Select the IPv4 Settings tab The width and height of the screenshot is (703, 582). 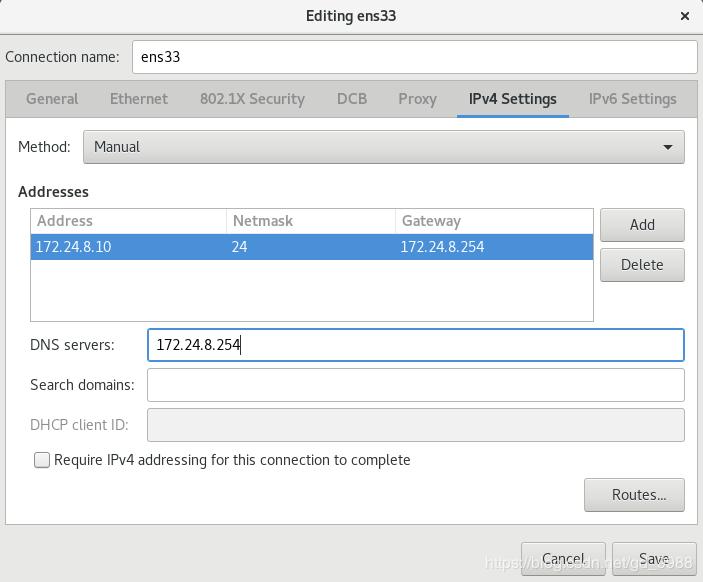tap(512, 99)
